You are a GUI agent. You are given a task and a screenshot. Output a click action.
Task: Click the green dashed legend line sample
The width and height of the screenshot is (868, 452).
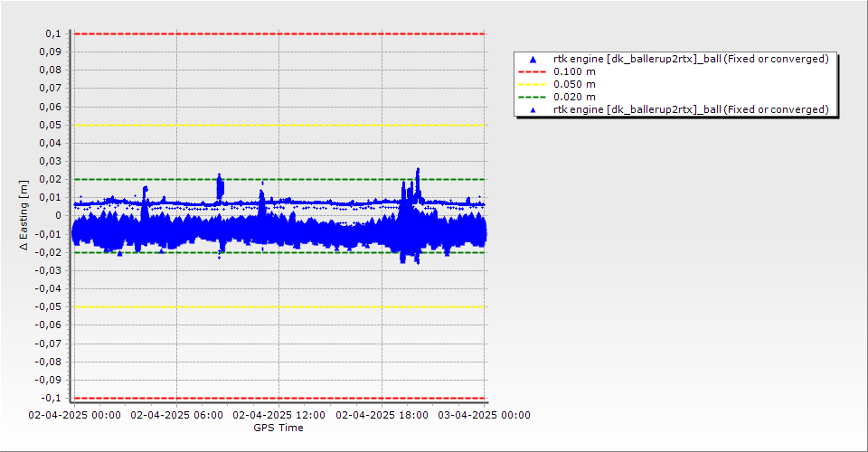pos(532,98)
